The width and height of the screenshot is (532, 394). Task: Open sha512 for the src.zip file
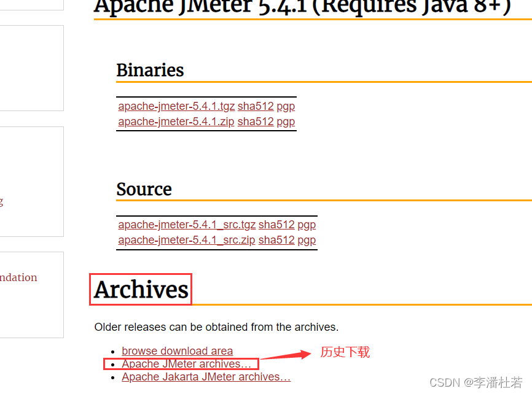(x=276, y=240)
